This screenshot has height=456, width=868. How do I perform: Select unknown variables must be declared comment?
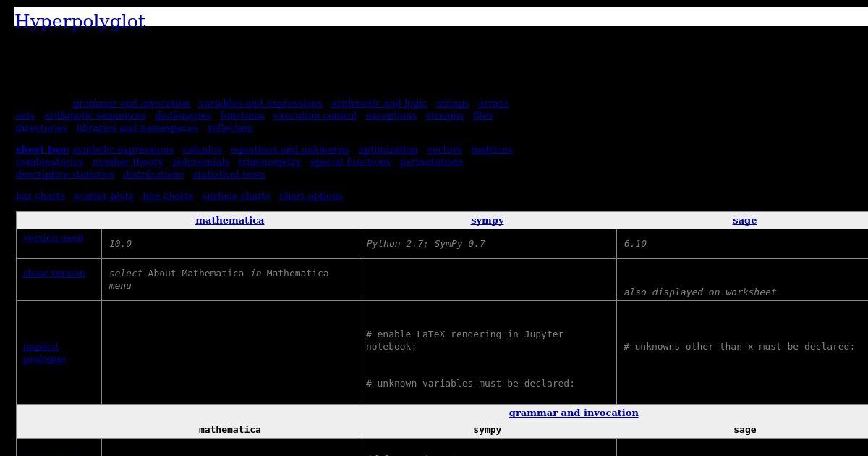pos(470,384)
